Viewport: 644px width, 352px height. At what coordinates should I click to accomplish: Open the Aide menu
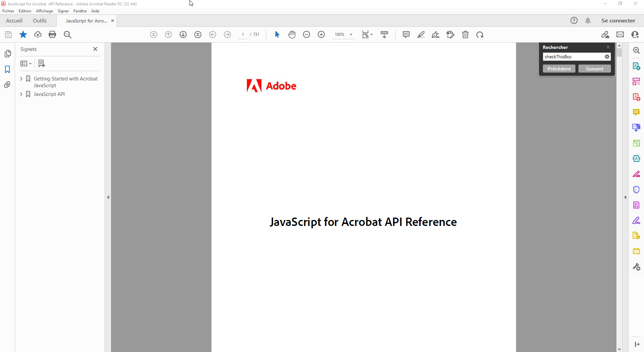click(x=95, y=11)
